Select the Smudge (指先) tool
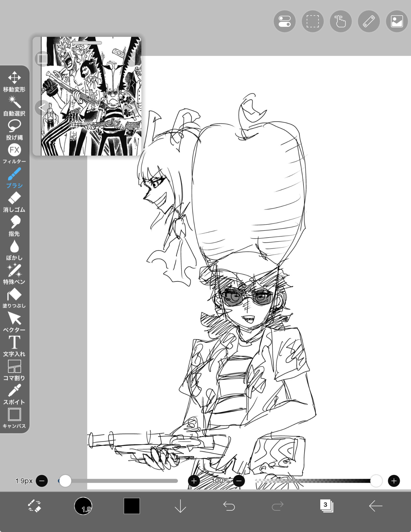 [14, 226]
